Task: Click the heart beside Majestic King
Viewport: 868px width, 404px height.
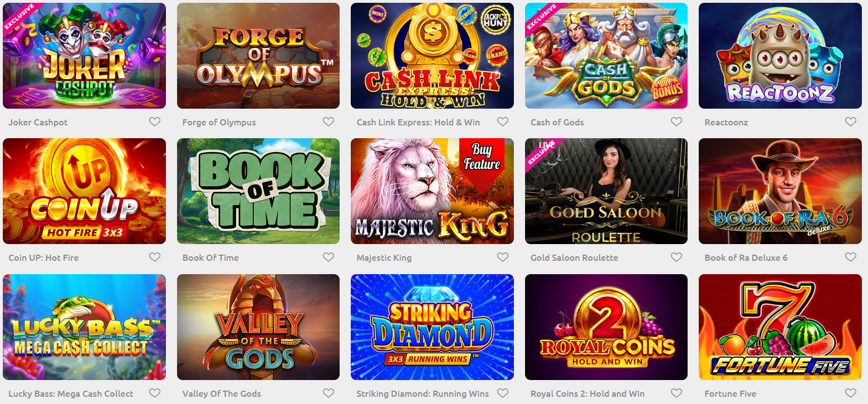Action: (503, 257)
